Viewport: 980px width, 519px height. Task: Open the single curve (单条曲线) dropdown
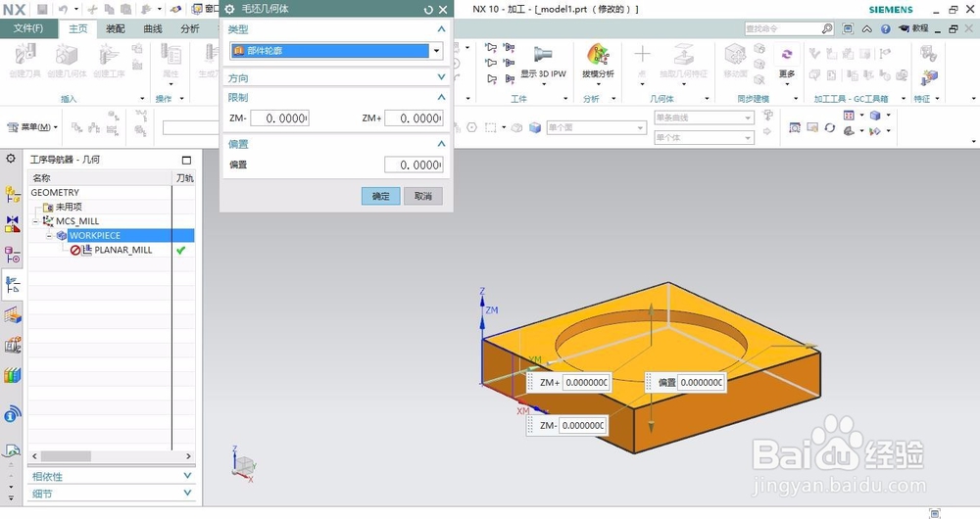pyautogui.click(x=748, y=118)
